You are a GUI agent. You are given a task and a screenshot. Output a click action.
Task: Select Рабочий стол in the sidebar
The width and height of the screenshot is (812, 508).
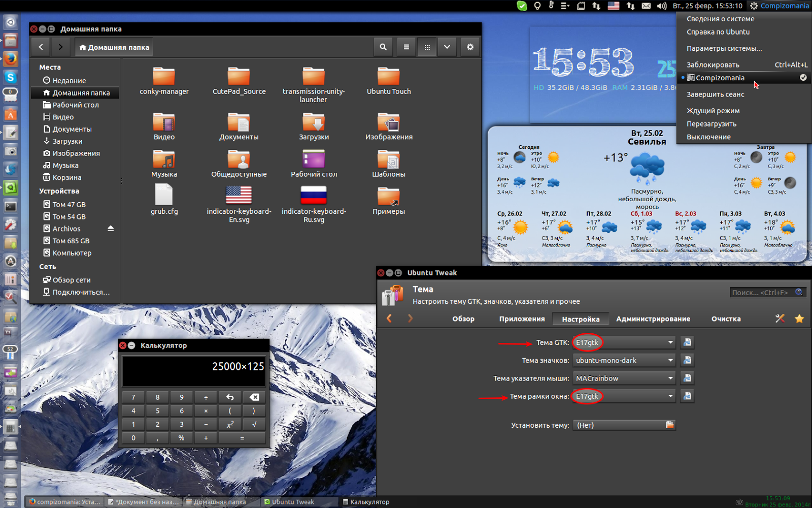coord(75,105)
